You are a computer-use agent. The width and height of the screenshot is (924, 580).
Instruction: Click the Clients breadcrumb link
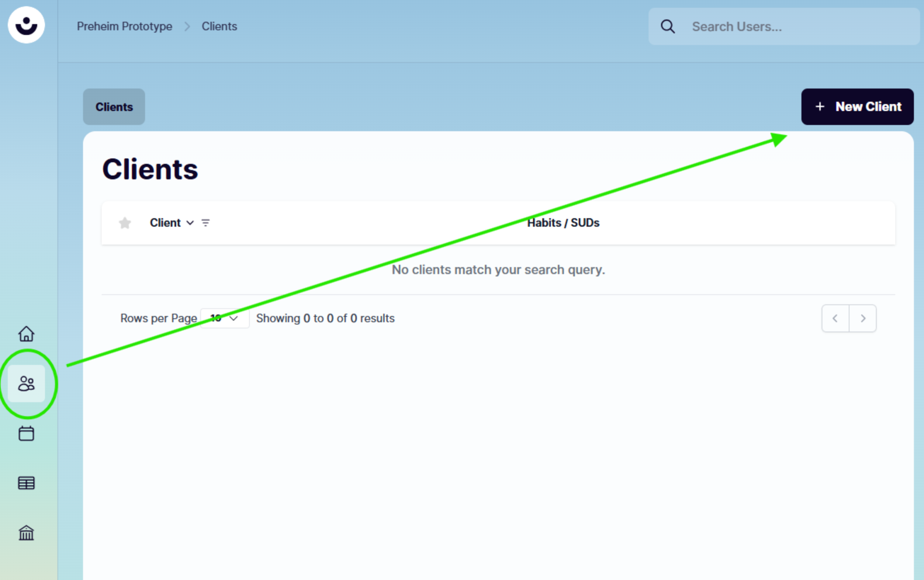[219, 26]
